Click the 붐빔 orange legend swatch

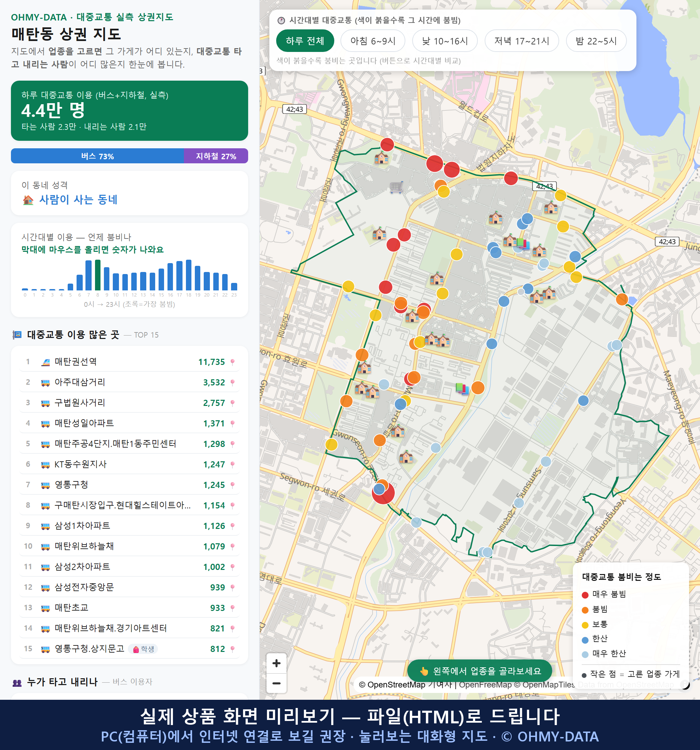pyautogui.click(x=585, y=610)
